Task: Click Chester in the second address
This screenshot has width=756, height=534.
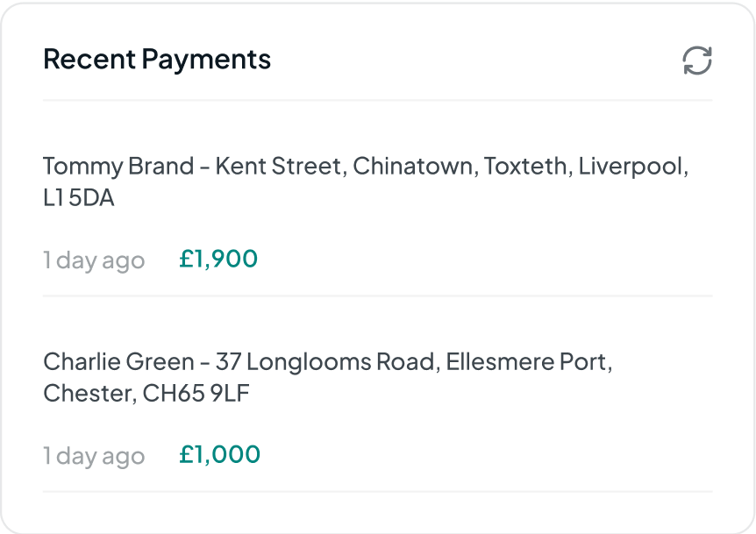Action: (89, 394)
